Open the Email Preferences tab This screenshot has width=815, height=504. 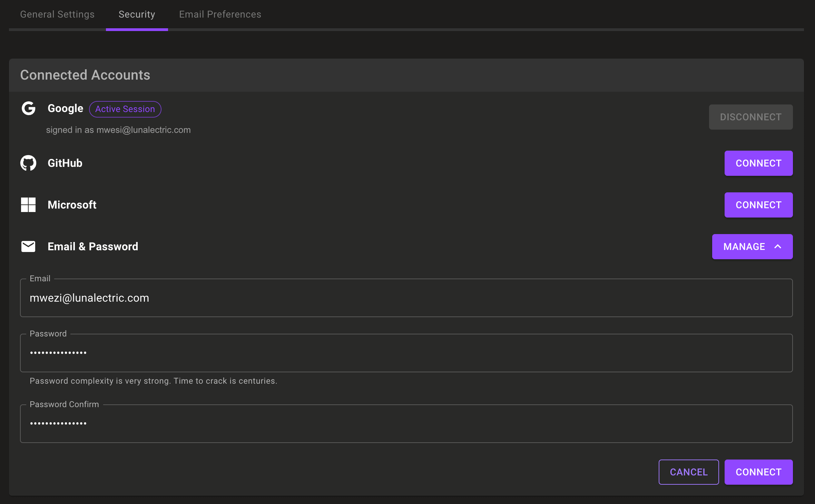tap(220, 14)
